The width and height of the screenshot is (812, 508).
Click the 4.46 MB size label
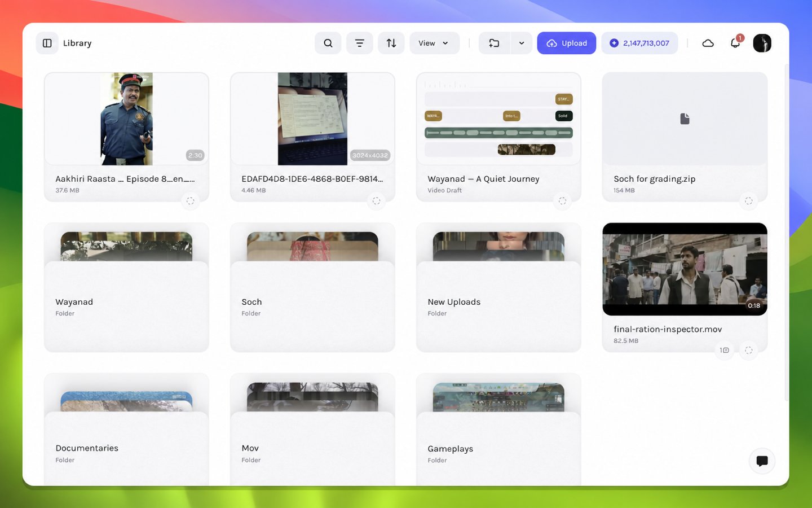coord(253,190)
